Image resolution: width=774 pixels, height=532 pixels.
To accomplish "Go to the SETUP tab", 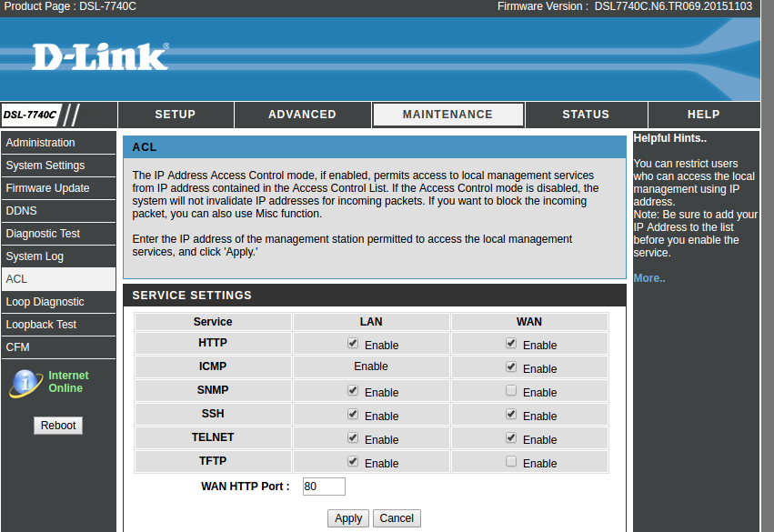I will pos(175,115).
